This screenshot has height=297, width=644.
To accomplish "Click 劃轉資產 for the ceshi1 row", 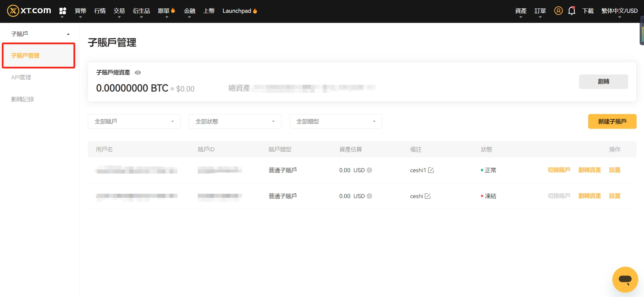I will tap(590, 170).
